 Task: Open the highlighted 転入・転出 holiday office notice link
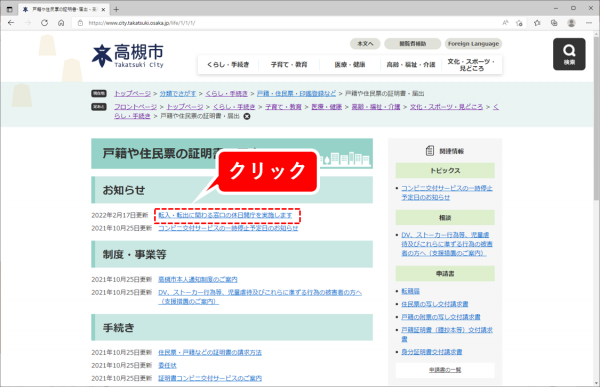coord(225,215)
